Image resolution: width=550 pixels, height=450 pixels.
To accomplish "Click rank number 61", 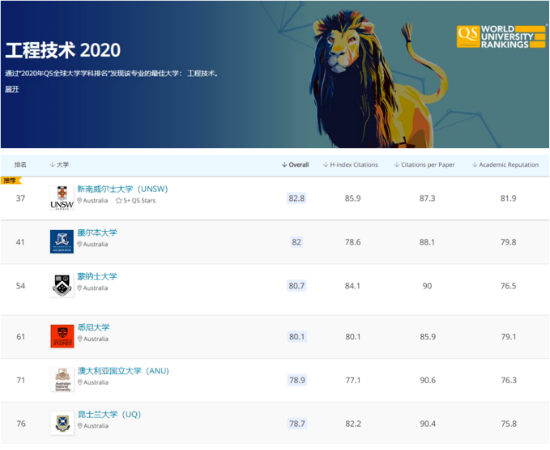I will (x=21, y=337).
